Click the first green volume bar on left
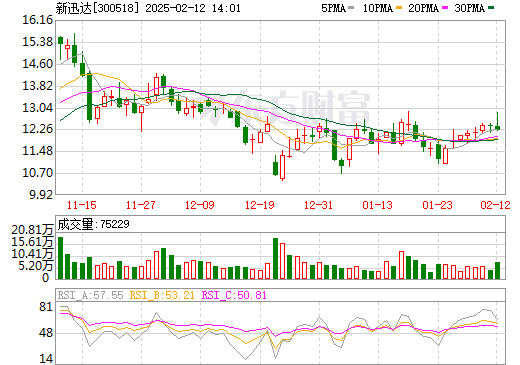Screen dimensions: 520x365 click(60, 258)
